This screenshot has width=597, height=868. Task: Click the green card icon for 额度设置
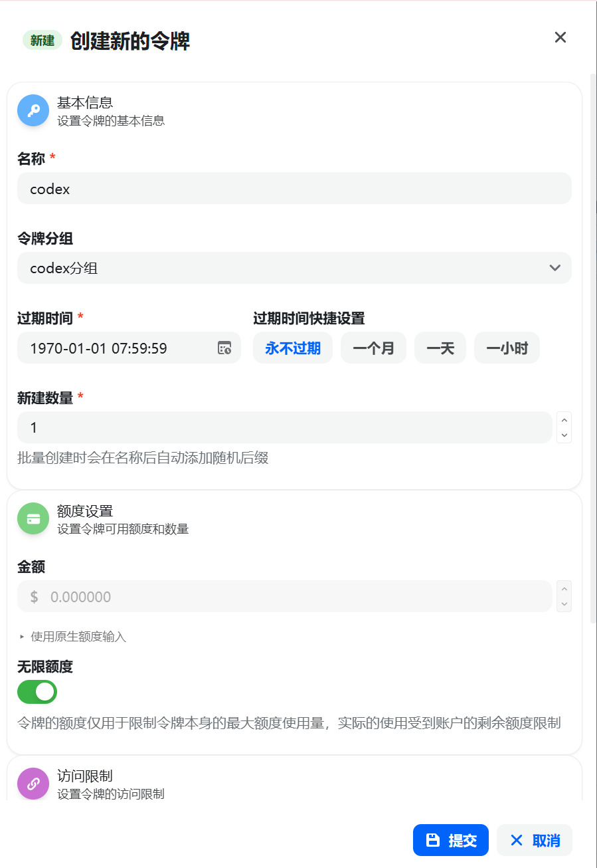(33, 518)
